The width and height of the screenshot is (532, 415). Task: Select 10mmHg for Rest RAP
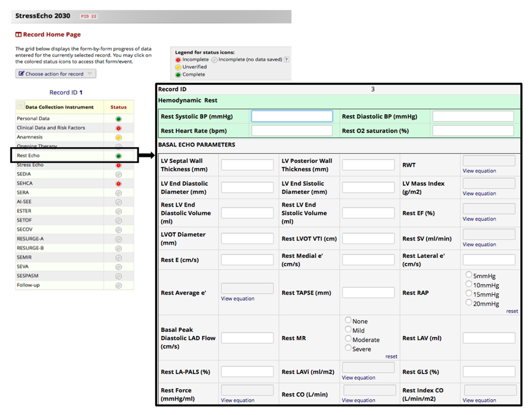[469, 284]
